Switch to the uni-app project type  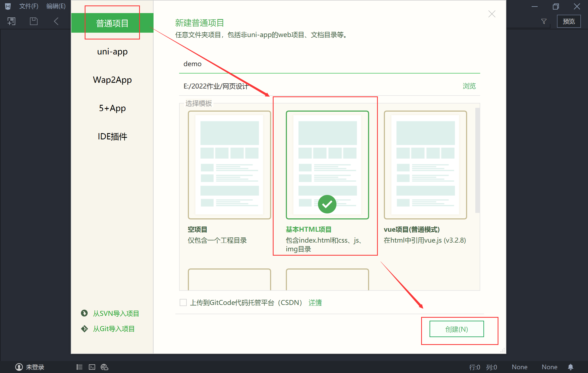click(112, 51)
